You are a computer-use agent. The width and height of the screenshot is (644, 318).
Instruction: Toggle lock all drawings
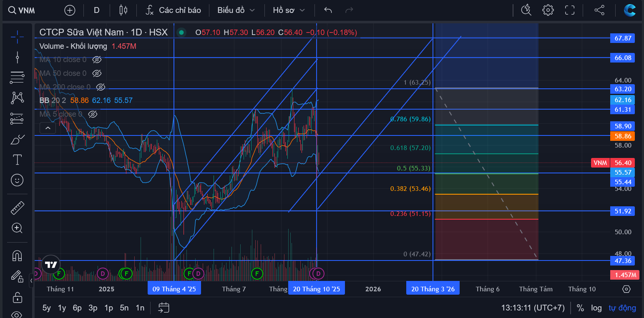(x=17, y=297)
